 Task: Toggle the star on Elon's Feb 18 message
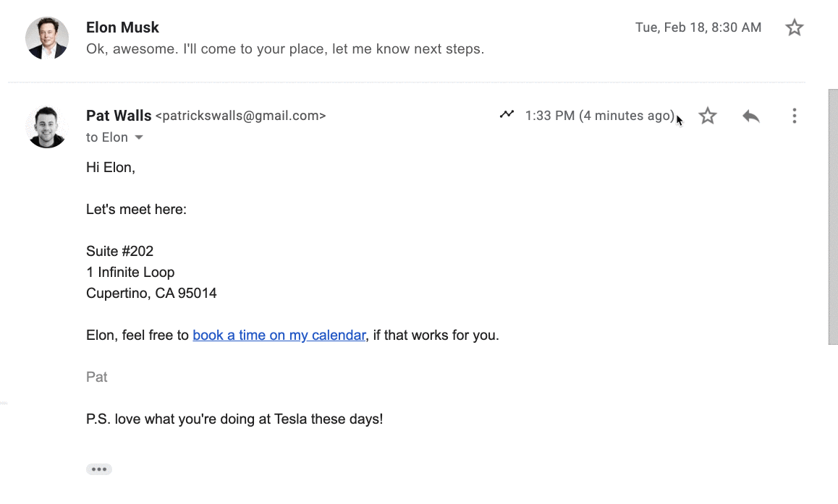pos(794,27)
